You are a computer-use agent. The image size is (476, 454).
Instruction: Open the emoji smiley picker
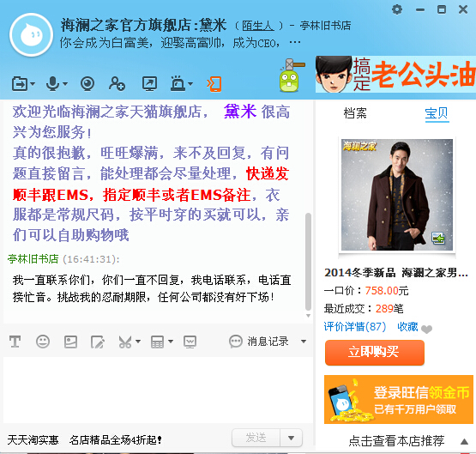tap(43, 342)
